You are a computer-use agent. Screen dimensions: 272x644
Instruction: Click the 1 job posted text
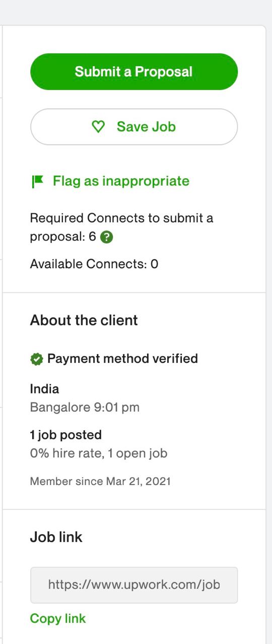tap(66, 435)
